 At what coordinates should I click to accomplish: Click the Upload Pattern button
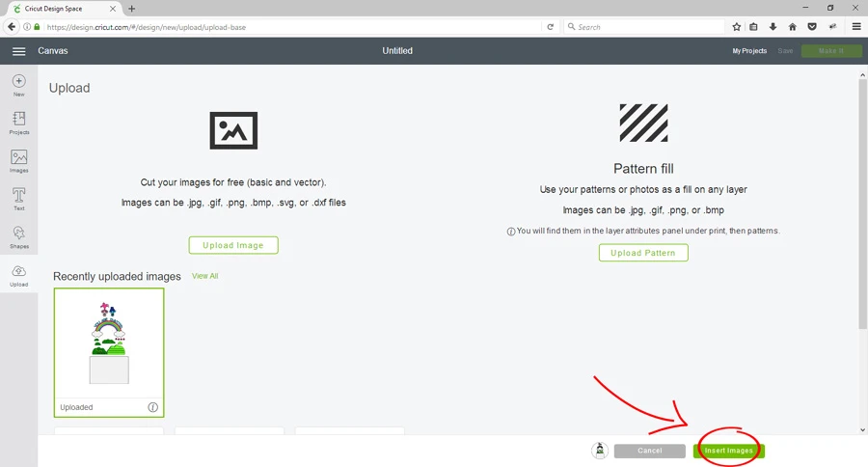[643, 253]
